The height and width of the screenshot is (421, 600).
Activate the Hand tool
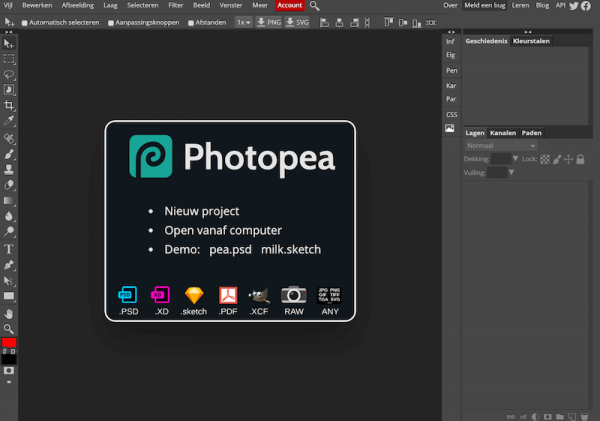click(8, 314)
